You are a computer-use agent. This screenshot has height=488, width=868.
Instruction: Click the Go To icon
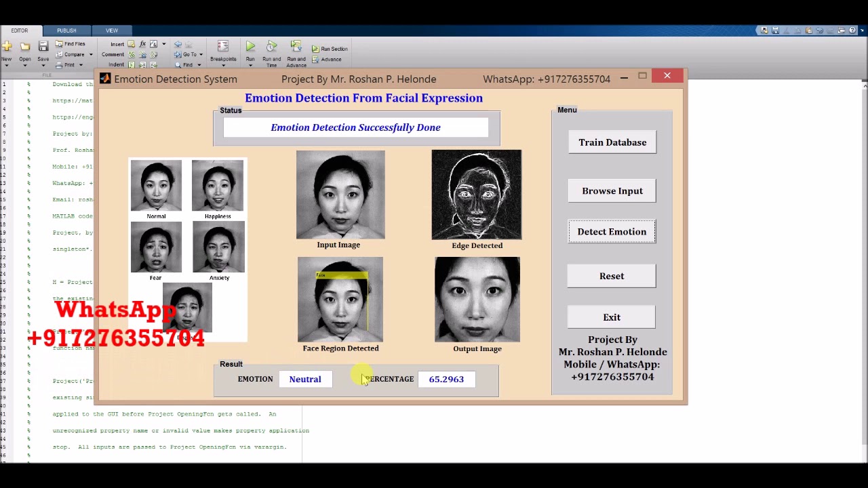(x=178, y=54)
